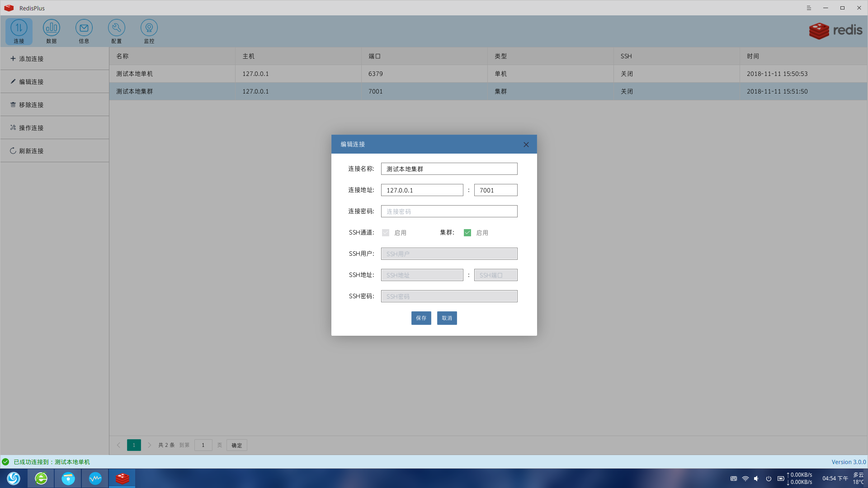This screenshot has width=868, height=488.
Task: Click the 保存 button in dialog
Action: click(x=421, y=318)
